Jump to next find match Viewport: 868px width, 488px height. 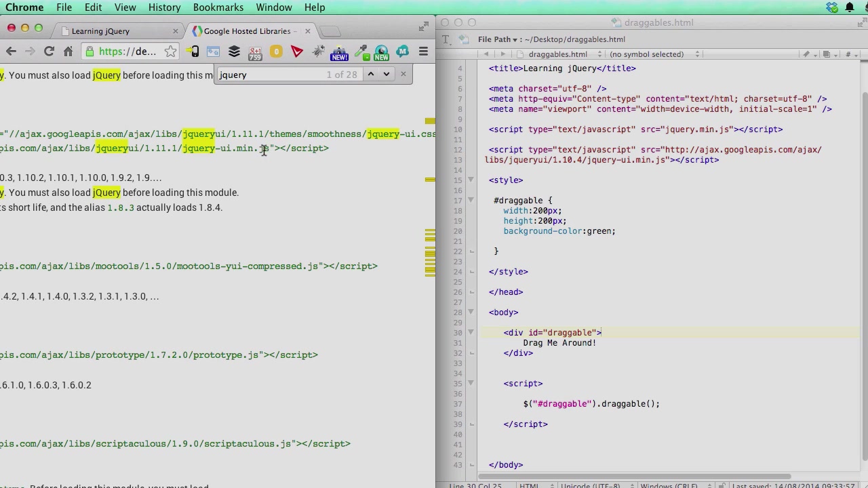click(x=387, y=75)
